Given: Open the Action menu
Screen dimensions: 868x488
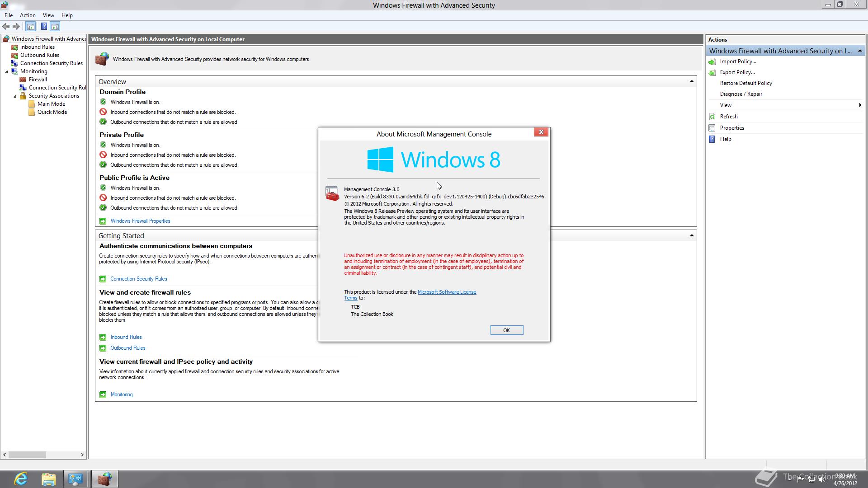Looking at the screenshot, I should [x=28, y=15].
